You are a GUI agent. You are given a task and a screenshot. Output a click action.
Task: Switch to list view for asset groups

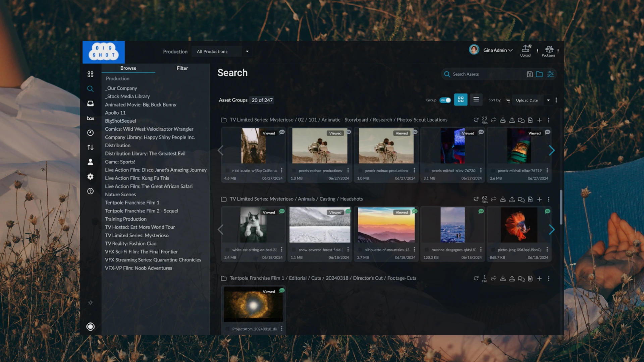[476, 99]
